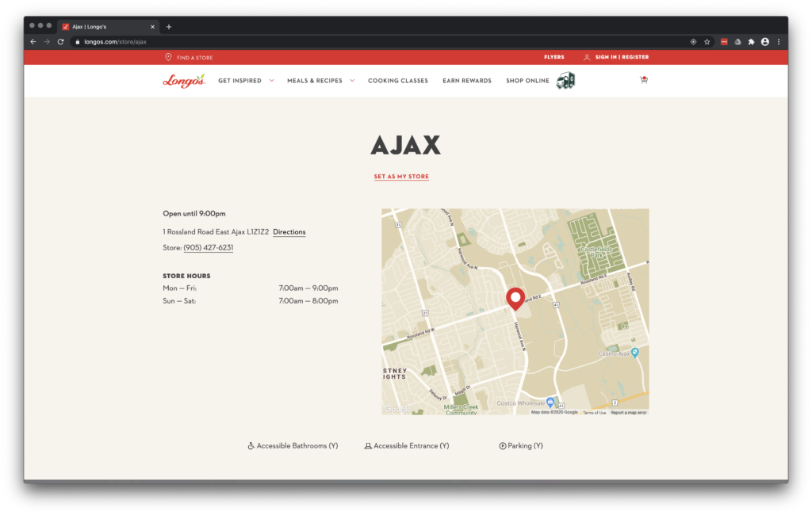Open the shopping cart

tap(643, 80)
